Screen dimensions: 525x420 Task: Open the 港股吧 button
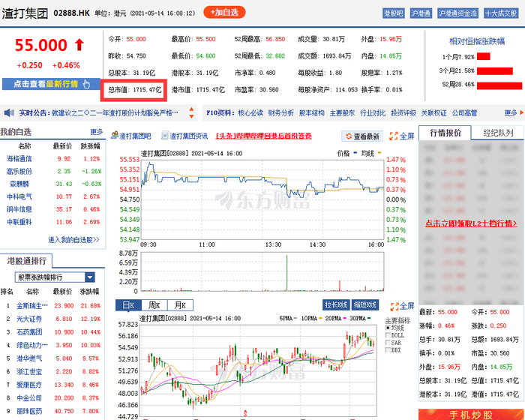coord(394,13)
